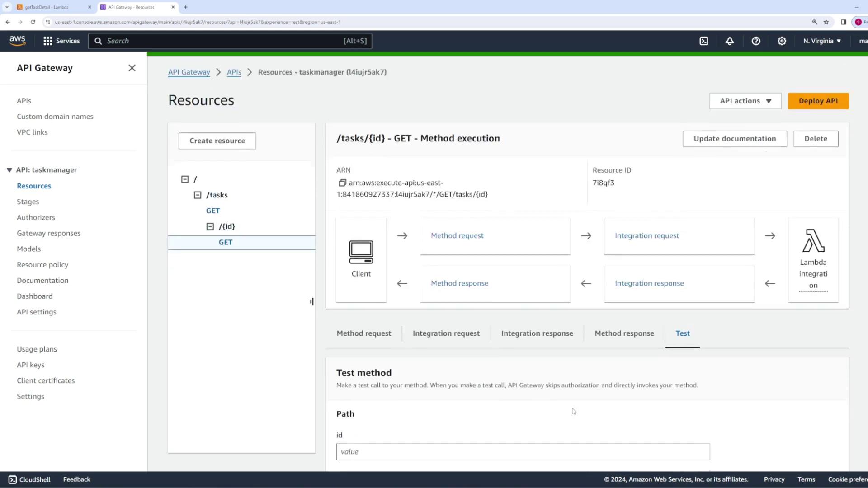Open the help question mark icon

coord(756,41)
